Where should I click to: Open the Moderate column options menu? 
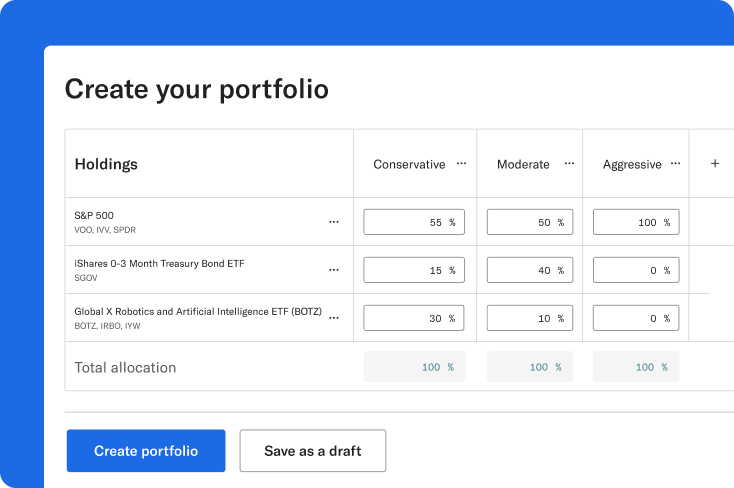(569, 163)
